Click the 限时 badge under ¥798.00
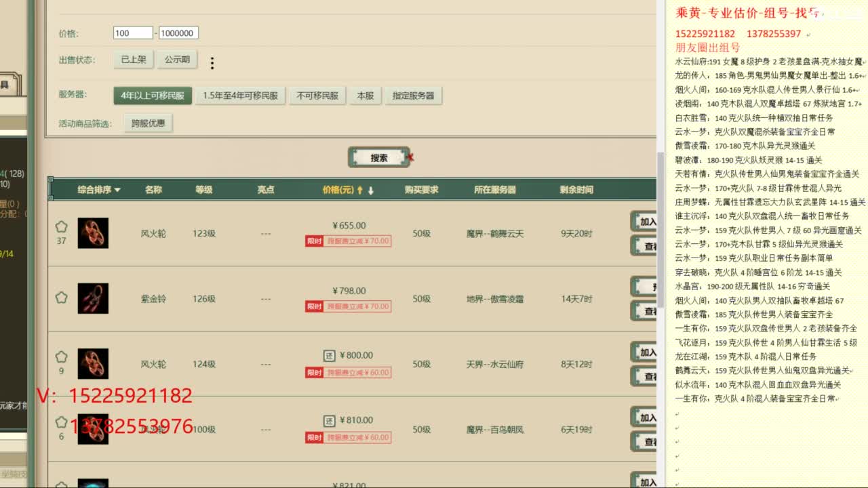Screen dimensions: 868x488 pyautogui.click(x=314, y=306)
